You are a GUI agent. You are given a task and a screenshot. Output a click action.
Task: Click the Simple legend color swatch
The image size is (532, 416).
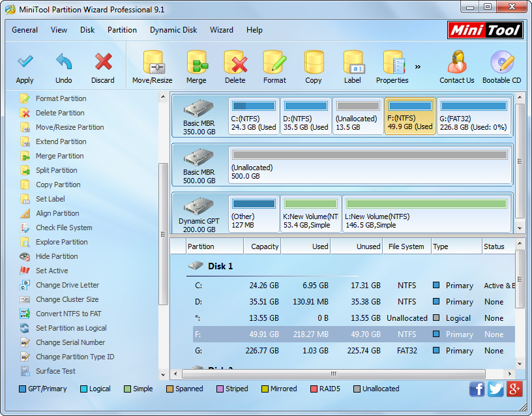tap(127, 389)
